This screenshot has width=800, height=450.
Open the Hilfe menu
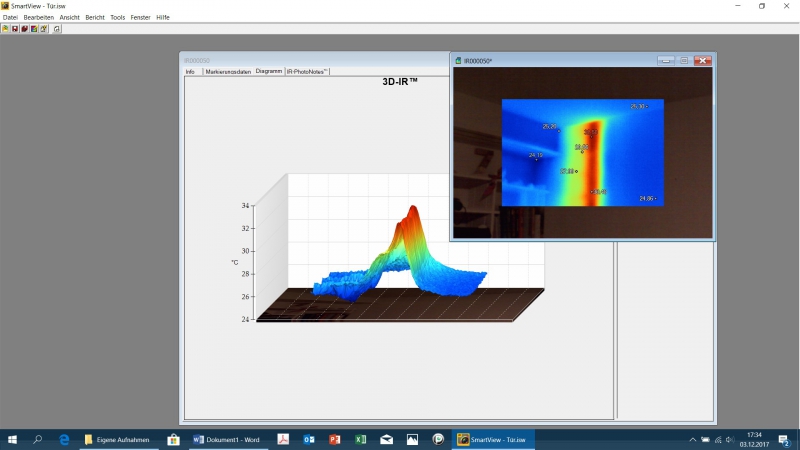tap(163, 17)
